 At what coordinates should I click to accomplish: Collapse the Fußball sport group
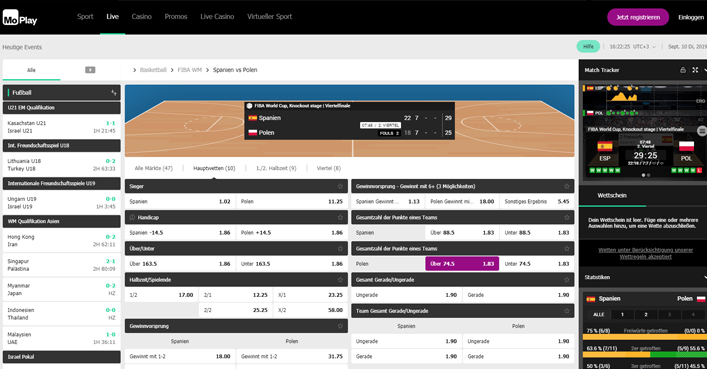click(x=62, y=92)
